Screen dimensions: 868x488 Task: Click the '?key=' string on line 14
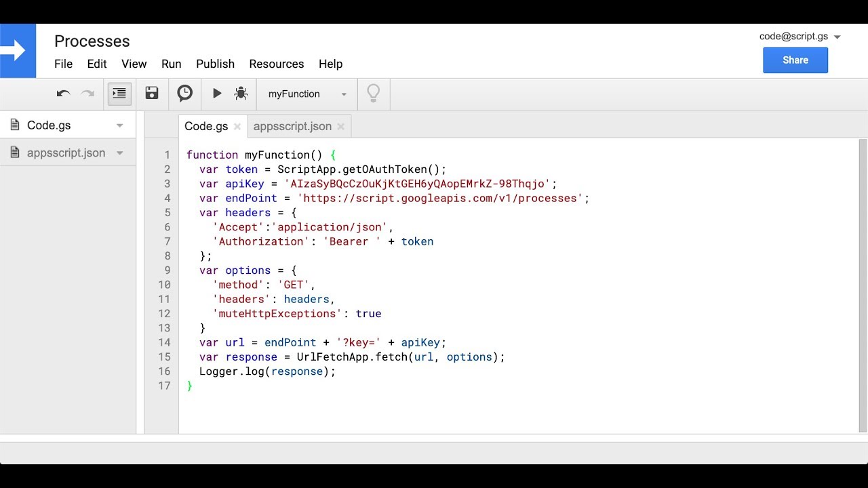[x=359, y=343]
